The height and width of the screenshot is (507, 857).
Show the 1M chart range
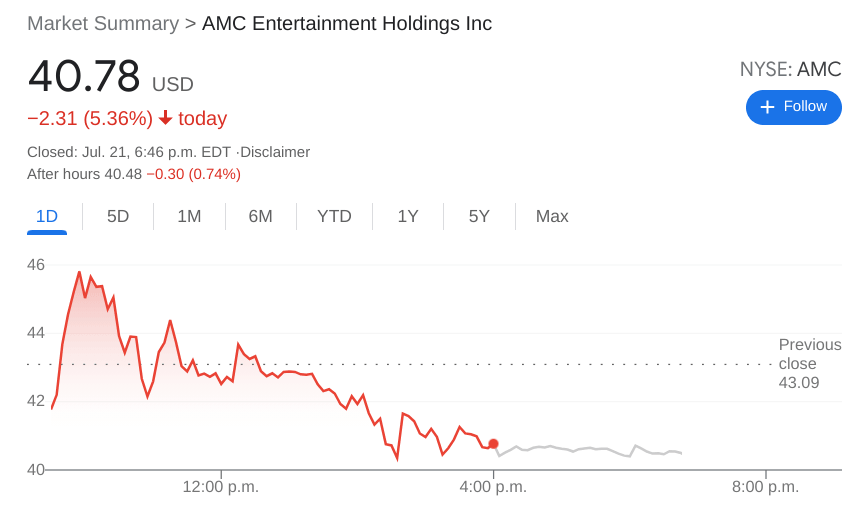click(189, 216)
